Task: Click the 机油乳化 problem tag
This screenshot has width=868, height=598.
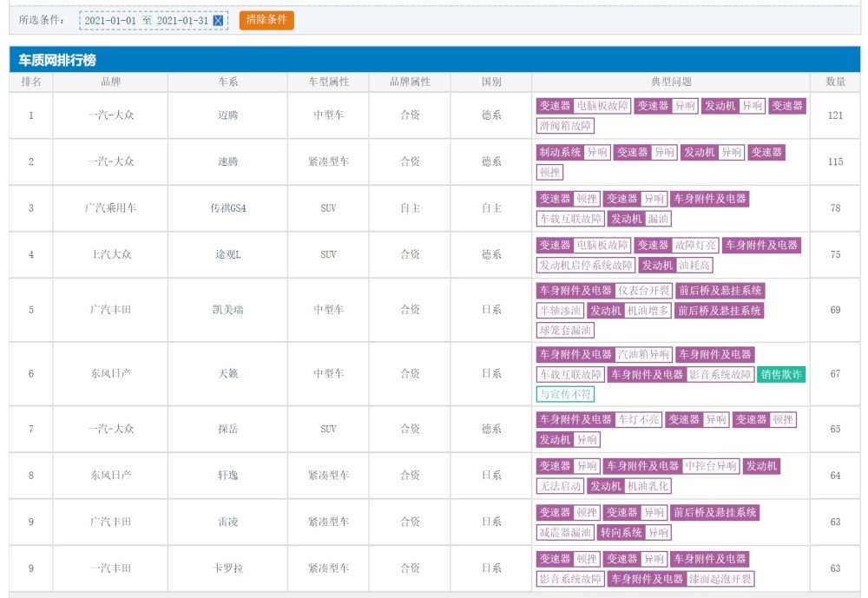Action: coord(648,486)
